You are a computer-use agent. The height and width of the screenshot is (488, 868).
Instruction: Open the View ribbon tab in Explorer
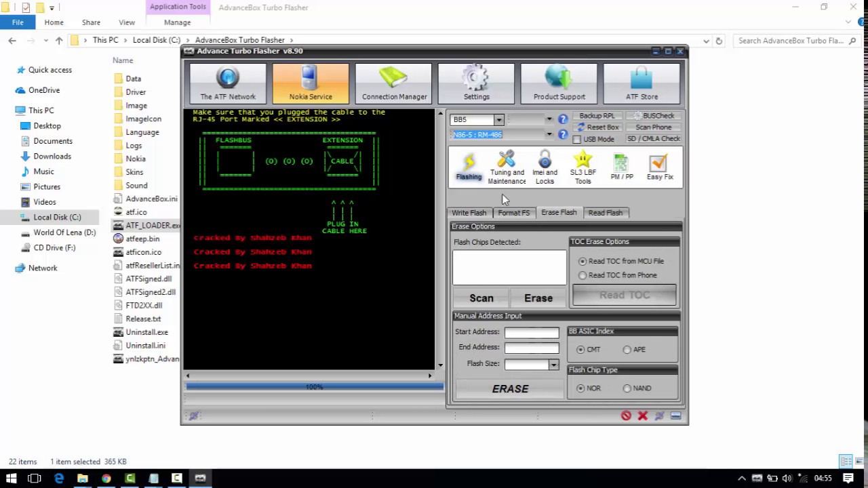coord(126,22)
